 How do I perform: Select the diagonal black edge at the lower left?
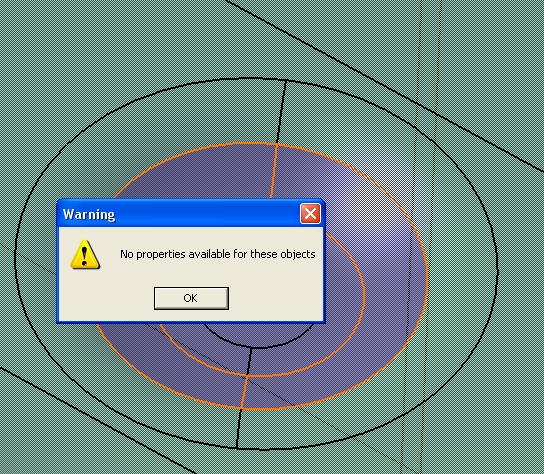(x=97, y=420)
